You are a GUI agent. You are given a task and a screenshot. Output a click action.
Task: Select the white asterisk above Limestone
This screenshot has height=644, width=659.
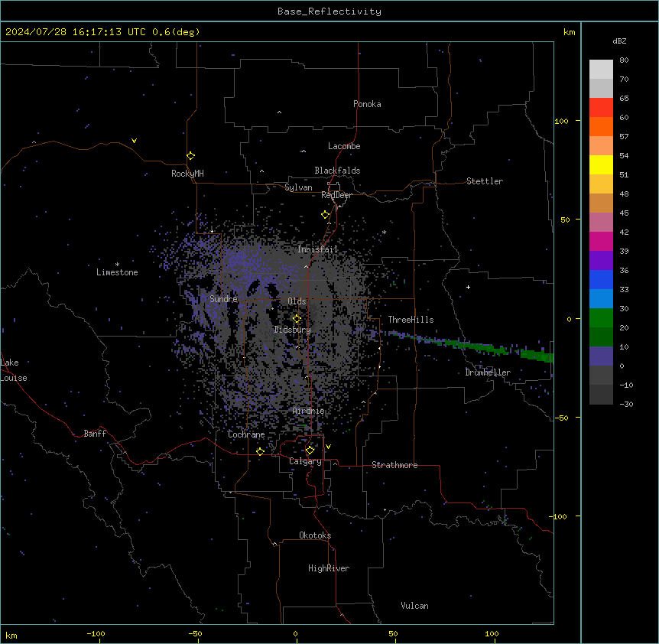[x=117, y=264]
